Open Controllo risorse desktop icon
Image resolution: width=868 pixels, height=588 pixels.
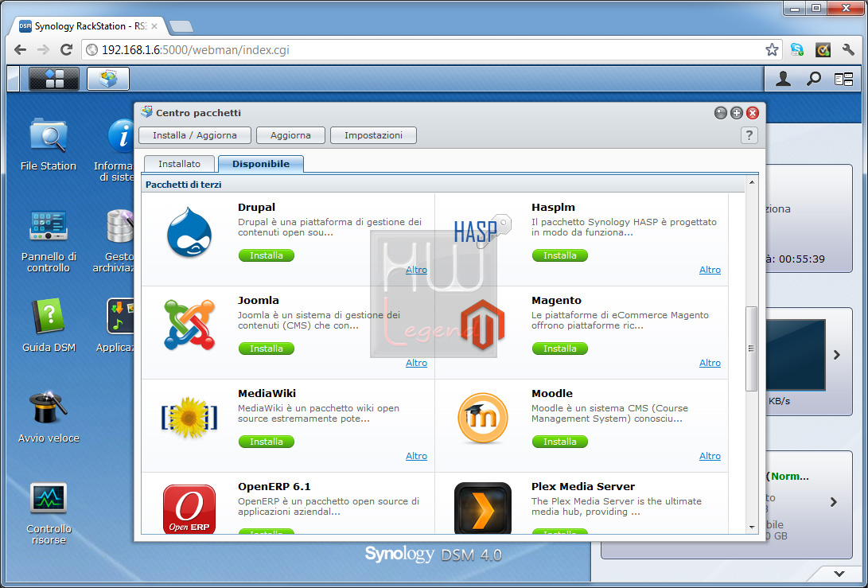tap(49, 513)
